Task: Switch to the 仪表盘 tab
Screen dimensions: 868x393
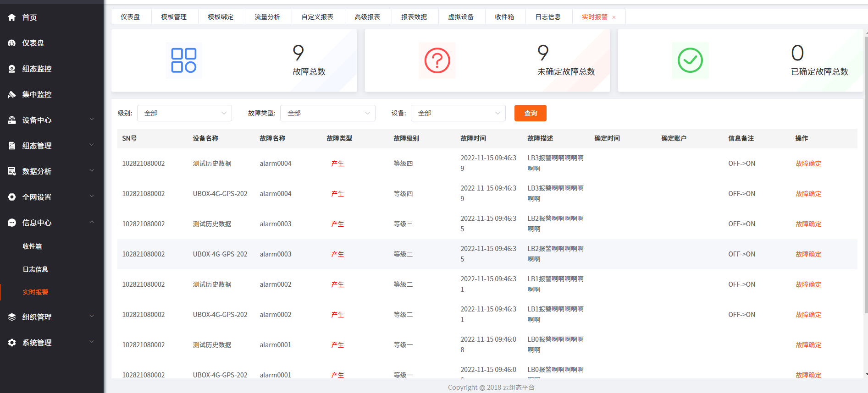Action: pos(130,17)
